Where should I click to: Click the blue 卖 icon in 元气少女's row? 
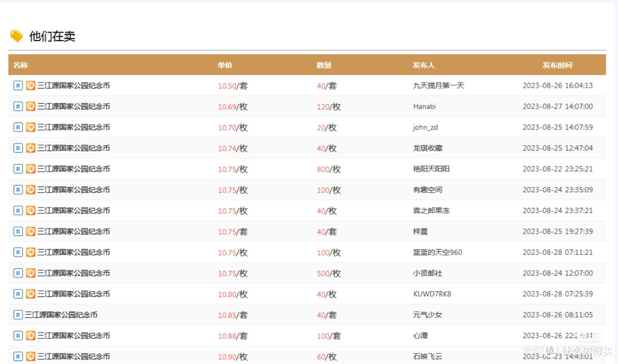18,315
